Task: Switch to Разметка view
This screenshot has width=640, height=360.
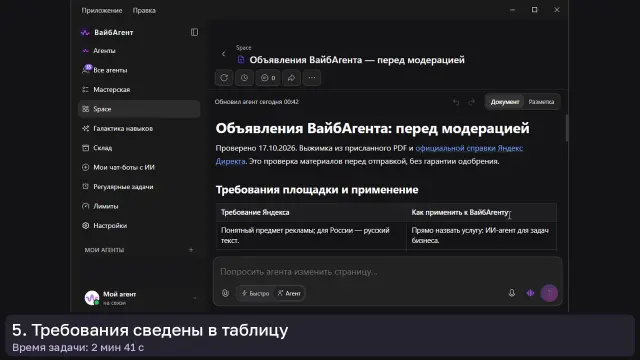Action: coord(541,102)
